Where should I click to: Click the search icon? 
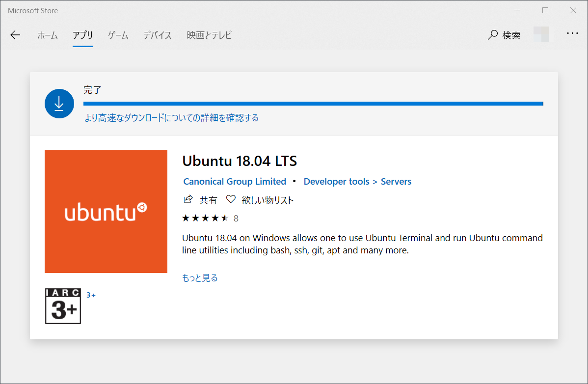(x=492, y=35)
